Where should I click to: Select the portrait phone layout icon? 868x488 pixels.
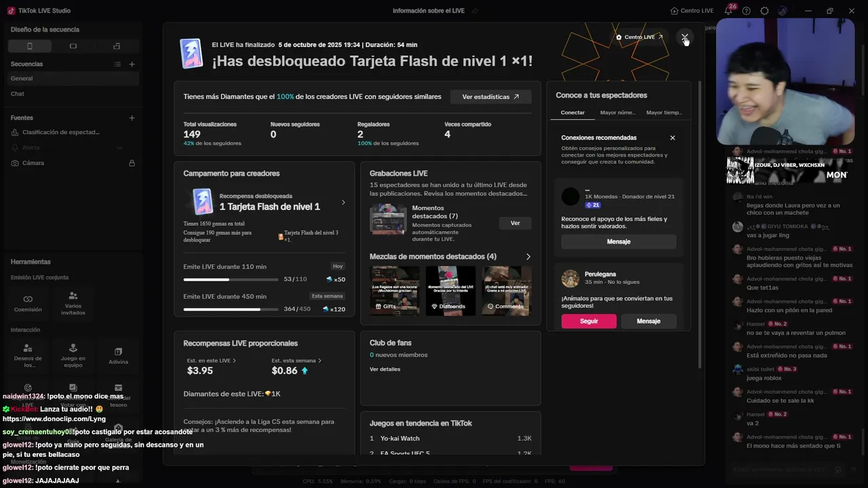tap(29, 46)
